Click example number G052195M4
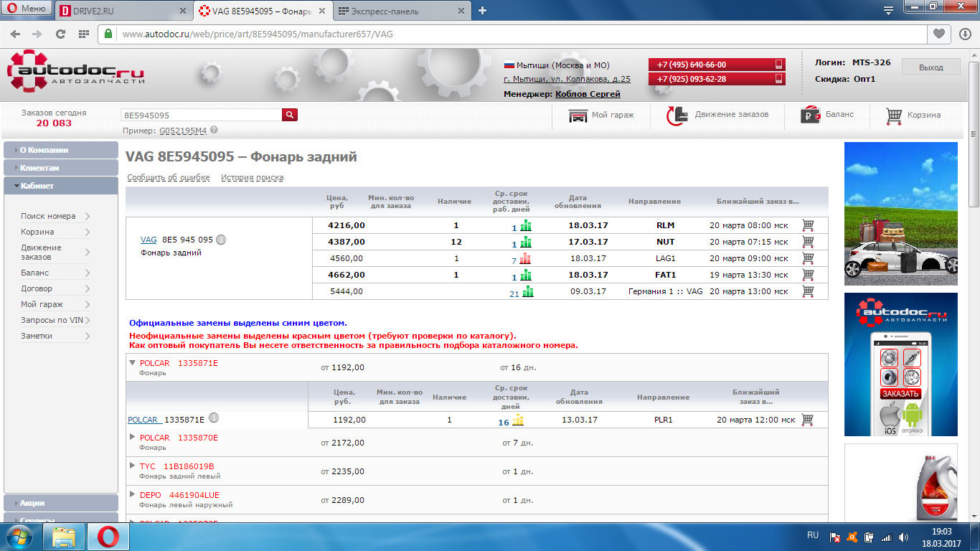Image resolution: width=980 pixels, height=551 pixels. [183, 131]
